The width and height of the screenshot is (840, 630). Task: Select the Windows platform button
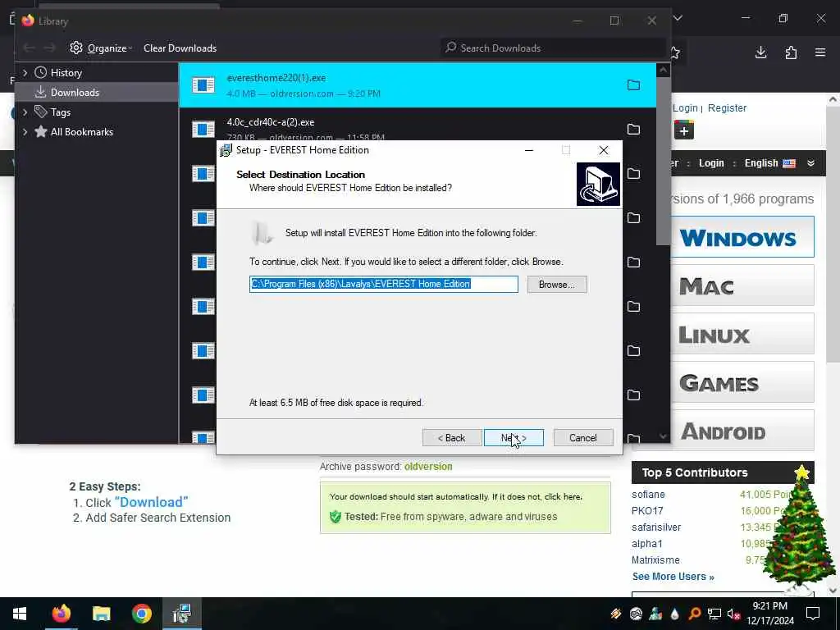point(742,237)
